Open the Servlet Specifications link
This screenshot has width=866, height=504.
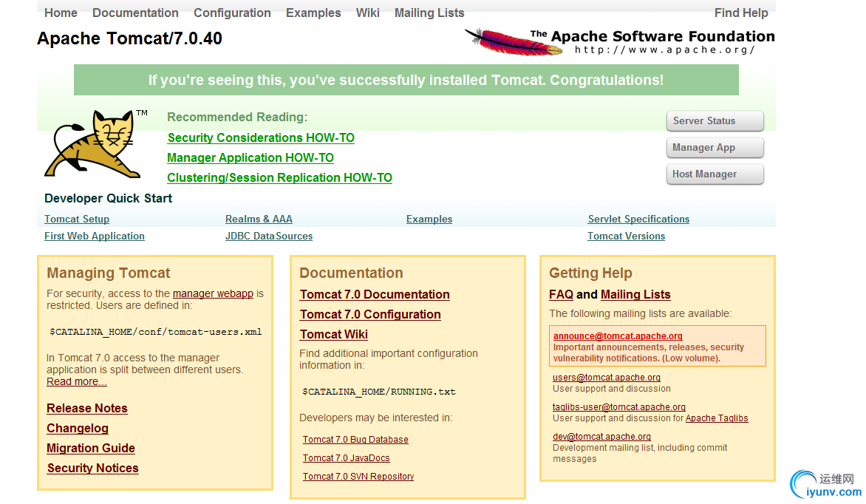[x=638, y=219]
